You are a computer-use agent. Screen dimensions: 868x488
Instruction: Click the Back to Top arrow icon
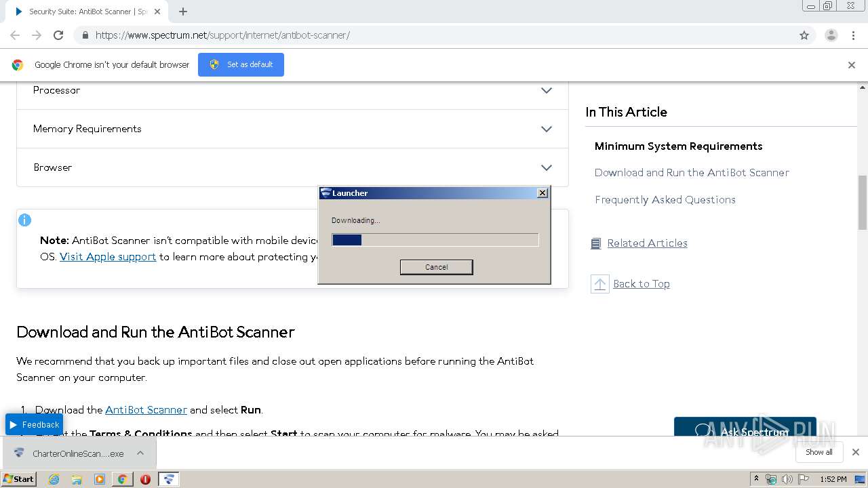[x=599, y=284]
